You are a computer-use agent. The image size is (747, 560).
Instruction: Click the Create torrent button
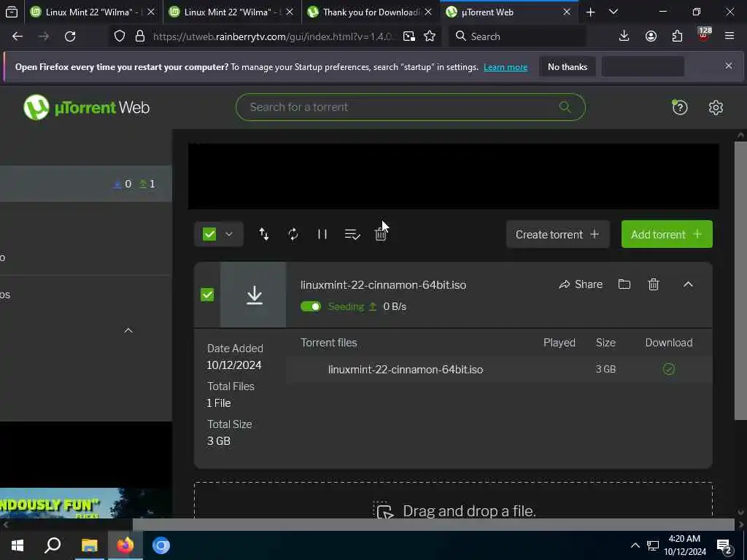pyautogui.click(x=557, y=234)
